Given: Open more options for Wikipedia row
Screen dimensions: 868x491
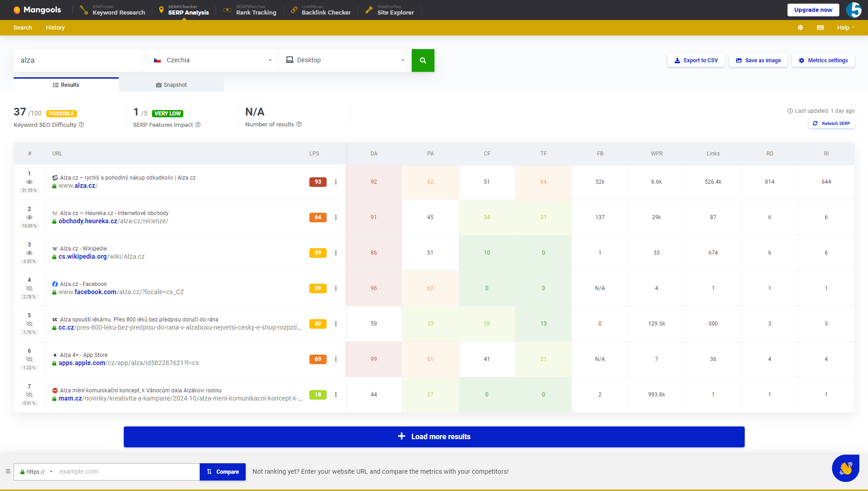Looking at the screenshot, I should point(336,253).
